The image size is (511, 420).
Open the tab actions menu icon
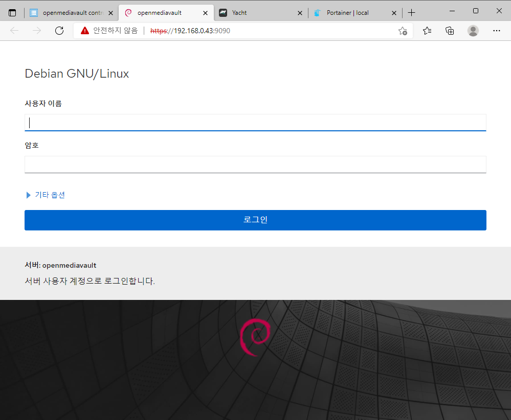[x=12, y=13]
